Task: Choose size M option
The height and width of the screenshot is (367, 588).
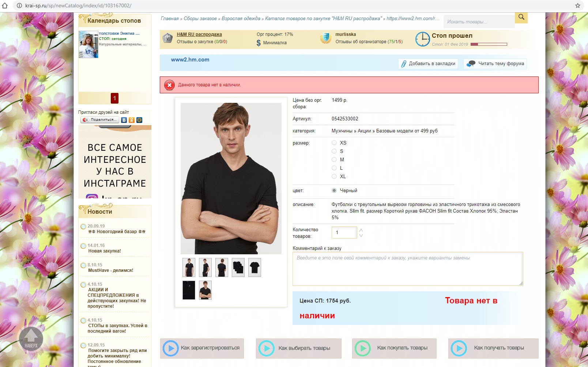Action: click(334, 160)
